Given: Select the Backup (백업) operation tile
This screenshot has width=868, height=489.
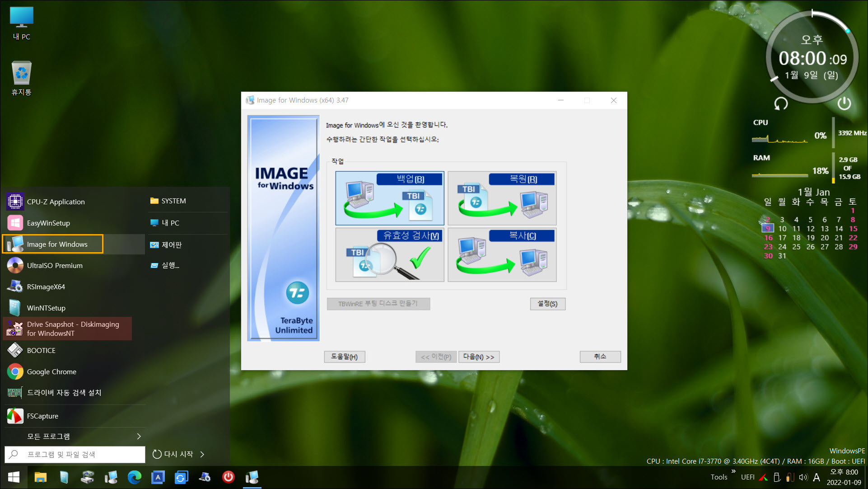Looking at the screenshot, I should coord(389,198).
